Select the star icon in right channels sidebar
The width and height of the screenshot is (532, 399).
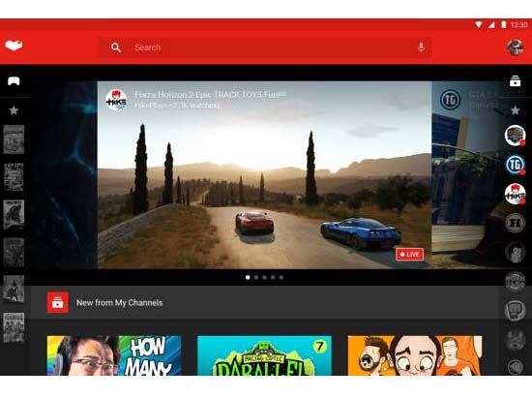[x=515, y=110]
